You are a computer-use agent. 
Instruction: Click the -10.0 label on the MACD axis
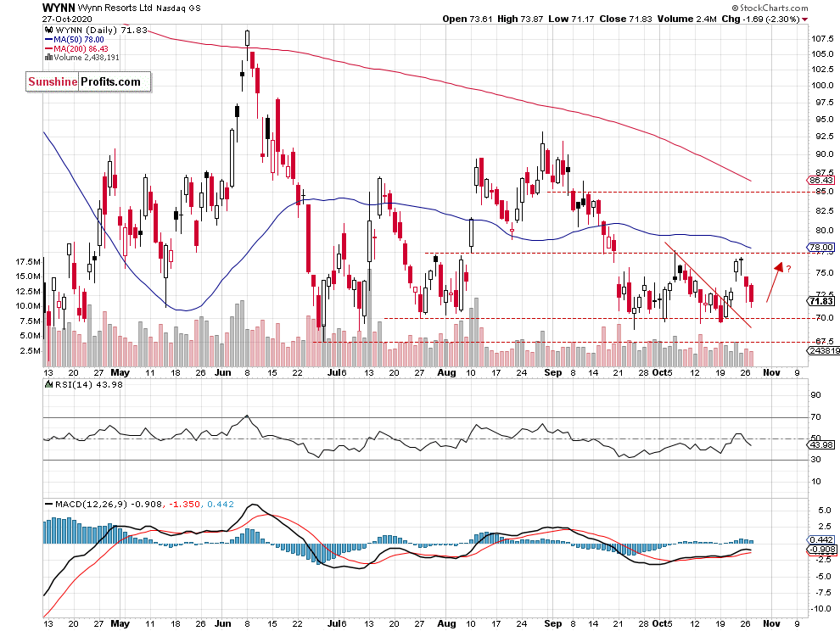pos(820,608)
